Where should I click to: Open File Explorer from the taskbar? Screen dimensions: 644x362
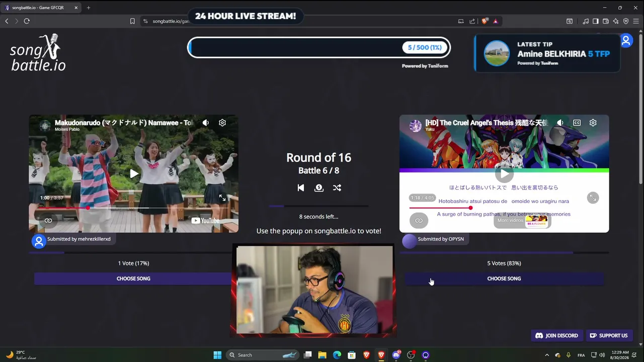[323, 355]
